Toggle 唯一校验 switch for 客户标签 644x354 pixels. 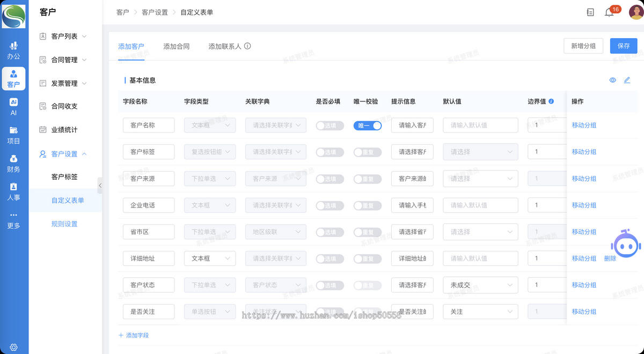[x=368, y=152]
